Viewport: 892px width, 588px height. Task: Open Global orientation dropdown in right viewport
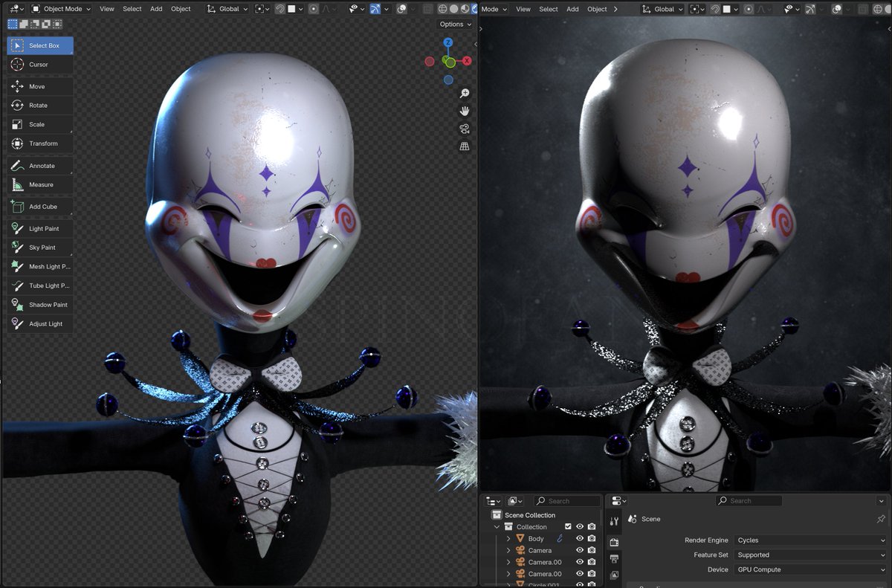tap(662, 9)
